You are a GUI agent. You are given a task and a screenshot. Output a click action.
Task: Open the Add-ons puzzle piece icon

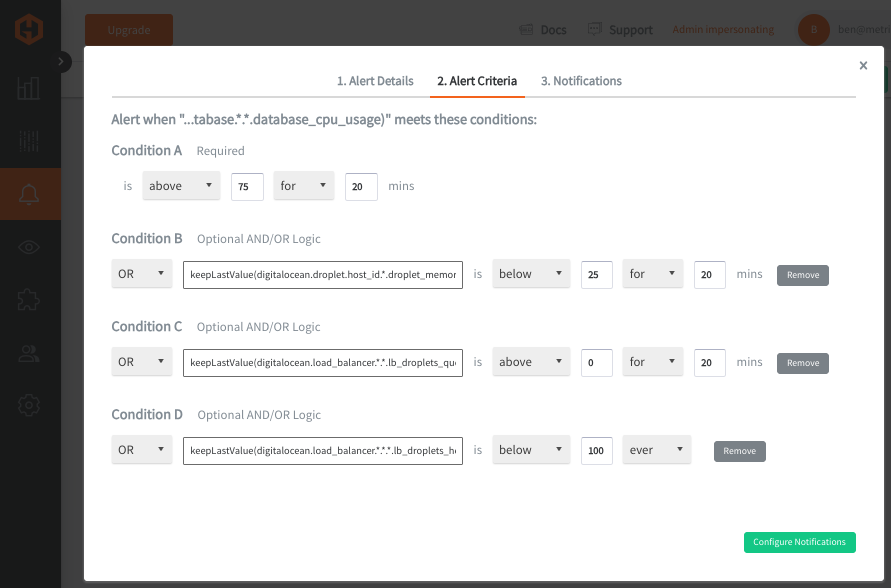(28, 299)
